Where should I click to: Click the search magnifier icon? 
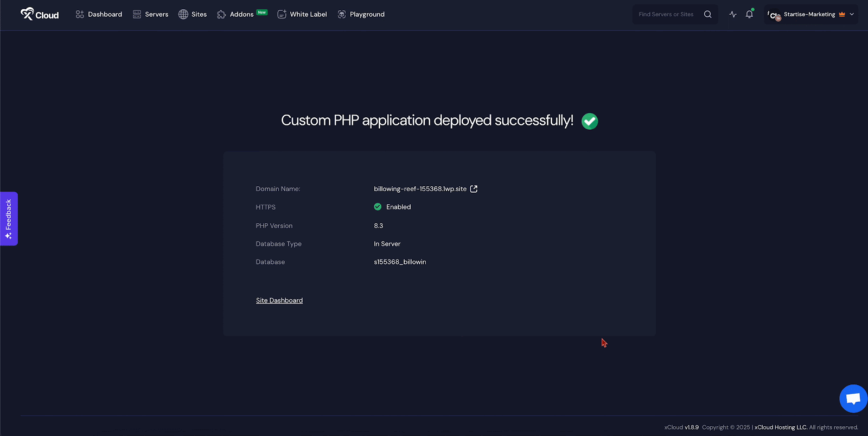707,14
